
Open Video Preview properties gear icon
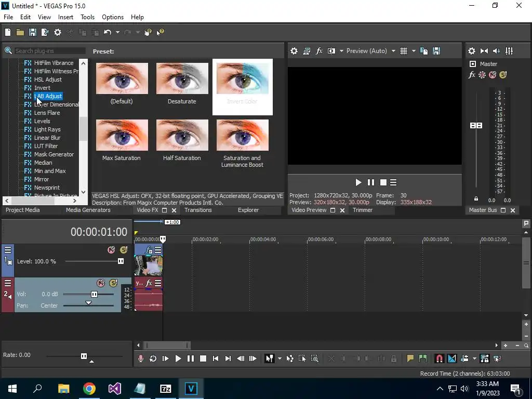(x=294, y=51)
